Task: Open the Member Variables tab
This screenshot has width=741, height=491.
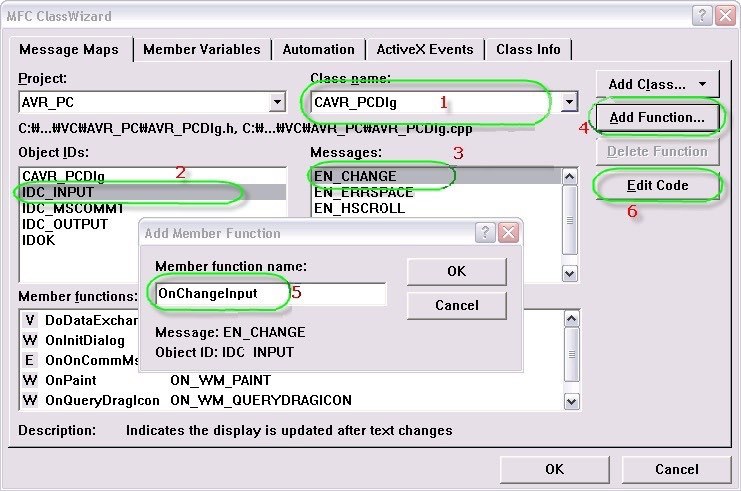Action: click(x=202, y=50)
